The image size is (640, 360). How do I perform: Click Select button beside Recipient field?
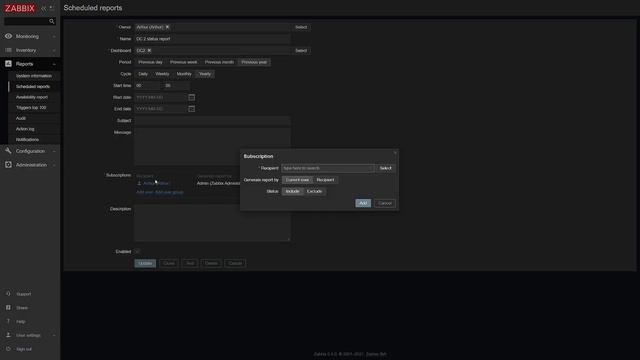(x=385, y=168)
